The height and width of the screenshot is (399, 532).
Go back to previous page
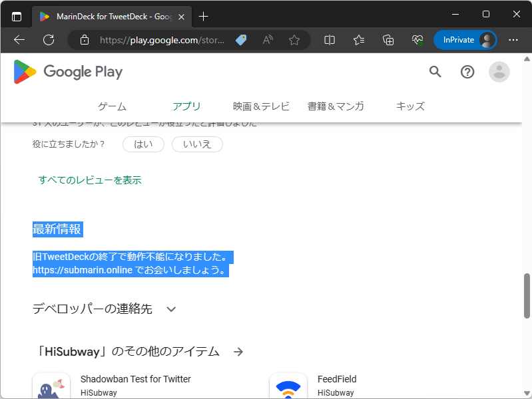coord(19,40)
